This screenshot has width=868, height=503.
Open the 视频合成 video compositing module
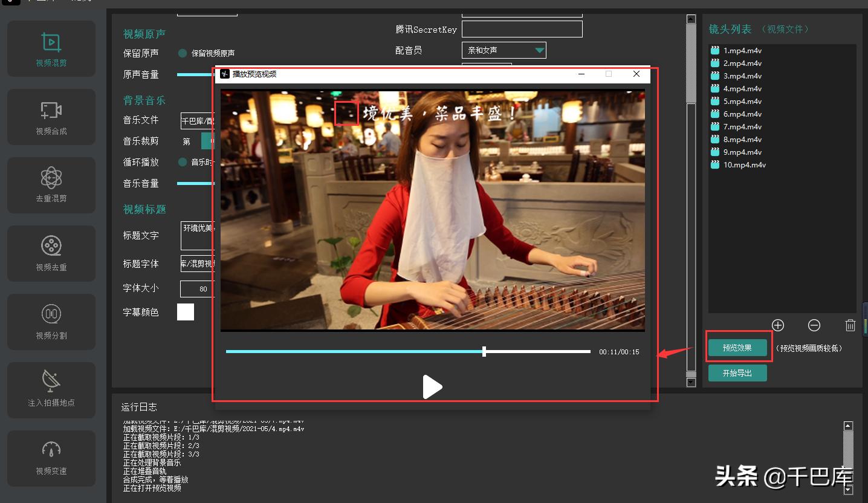pos(51,117)
